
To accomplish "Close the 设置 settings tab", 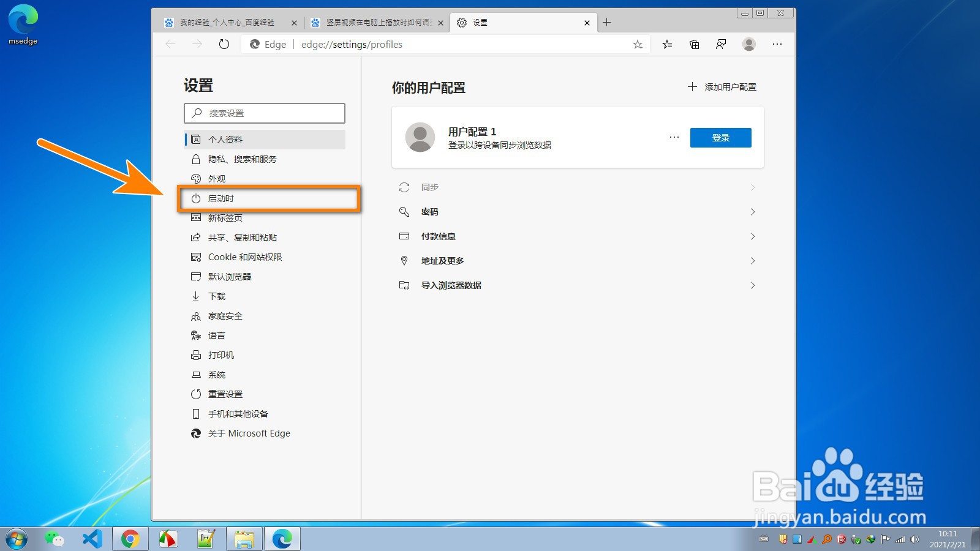I will [x=587, y=23].
